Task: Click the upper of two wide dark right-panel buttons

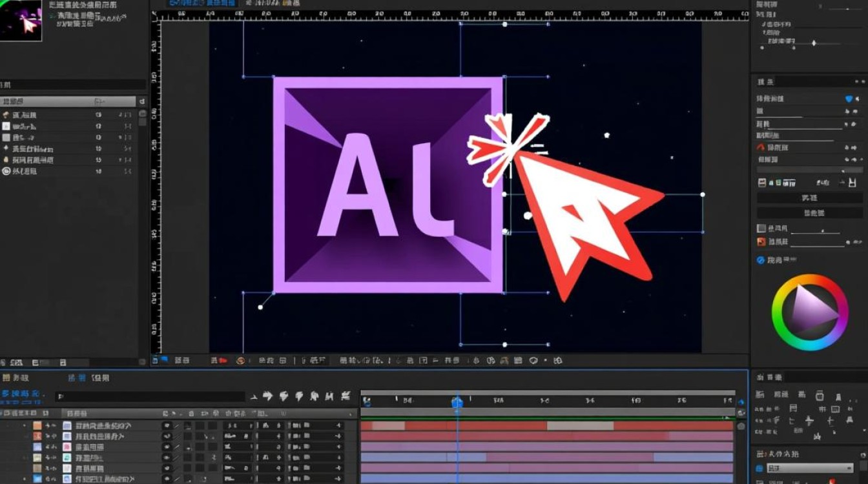Action: tap(810, 198)
